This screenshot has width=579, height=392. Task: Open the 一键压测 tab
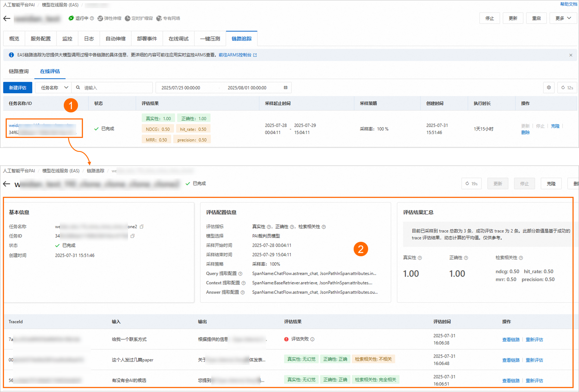[210, 38]
